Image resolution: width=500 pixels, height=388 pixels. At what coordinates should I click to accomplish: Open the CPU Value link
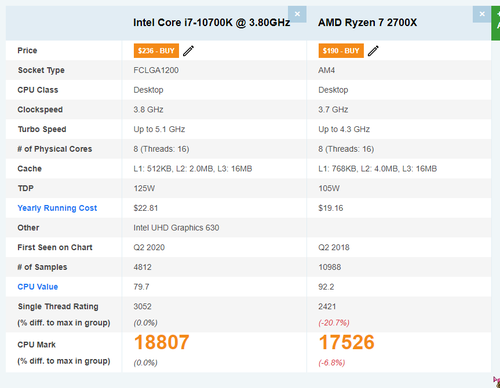point(38,287)
